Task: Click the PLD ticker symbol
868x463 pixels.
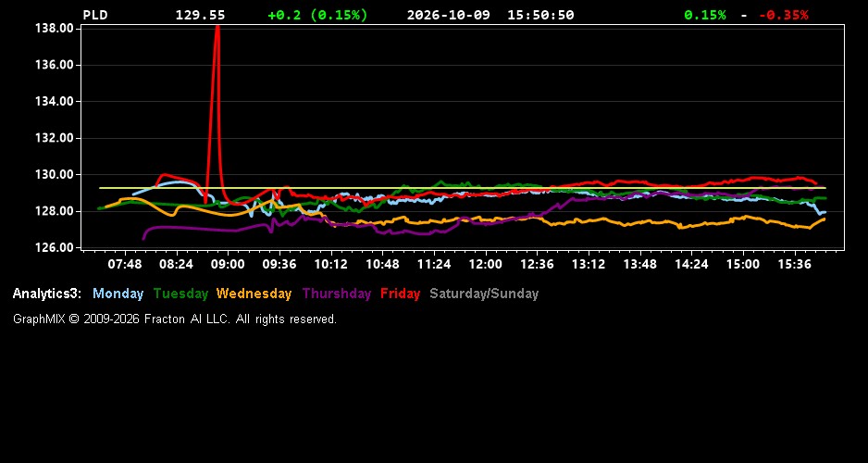Action: click(x=95, y=16)
